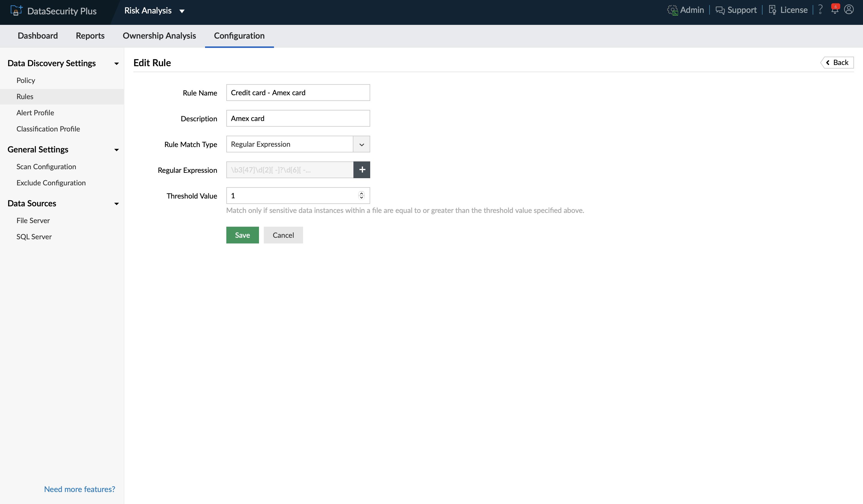Screen dimensions: 863x504
Task: Open the Need more features? link
Action: pyautogui.click(x=79, y=489)
